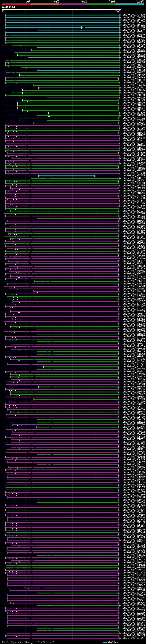
Task: Open the UniRef100_P22433 entry
Action: [x=134, y=269]
